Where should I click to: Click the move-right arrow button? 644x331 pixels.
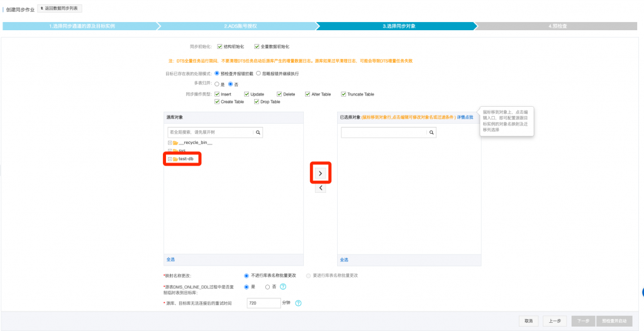pyautogui.click(x=320, y=173)
